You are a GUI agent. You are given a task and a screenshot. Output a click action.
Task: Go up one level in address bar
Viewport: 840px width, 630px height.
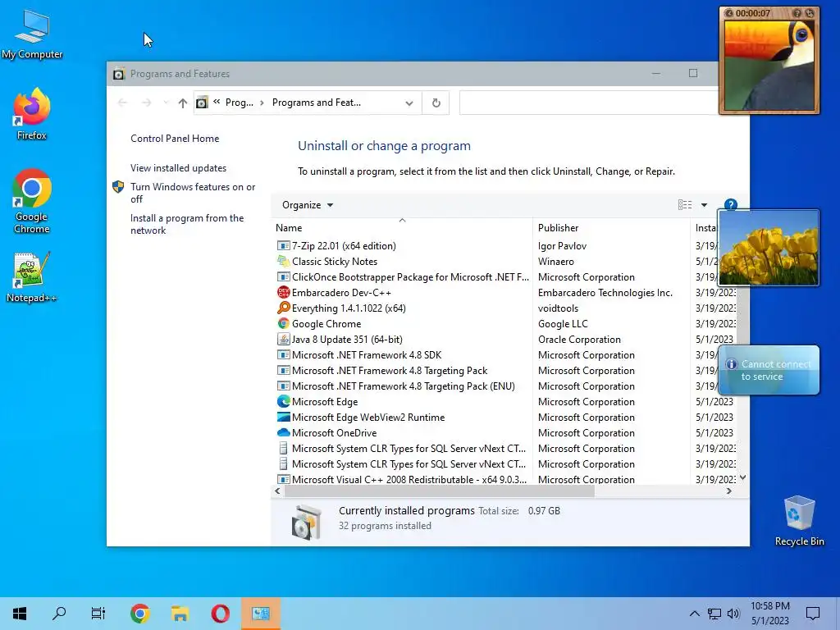pyautogui.click(x=183, y=103)
